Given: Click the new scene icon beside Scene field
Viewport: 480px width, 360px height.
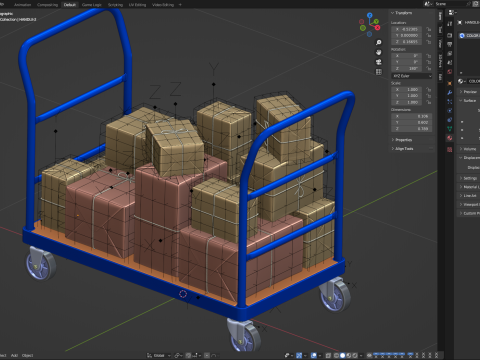Looking at the screenshot, I should (477, 4).
